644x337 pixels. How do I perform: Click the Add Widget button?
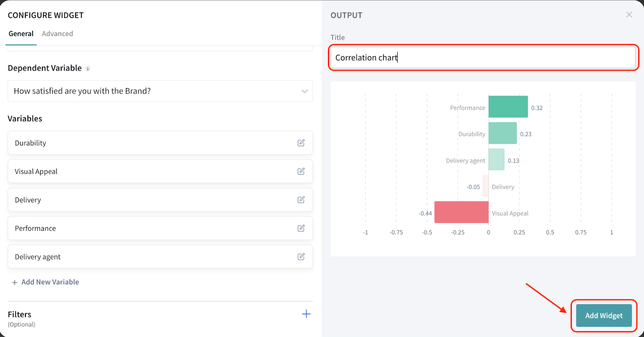coord(603,316)
